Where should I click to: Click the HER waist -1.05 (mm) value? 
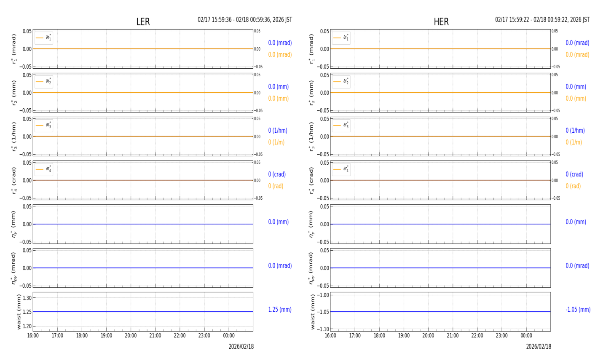click(x=578, y=310)
